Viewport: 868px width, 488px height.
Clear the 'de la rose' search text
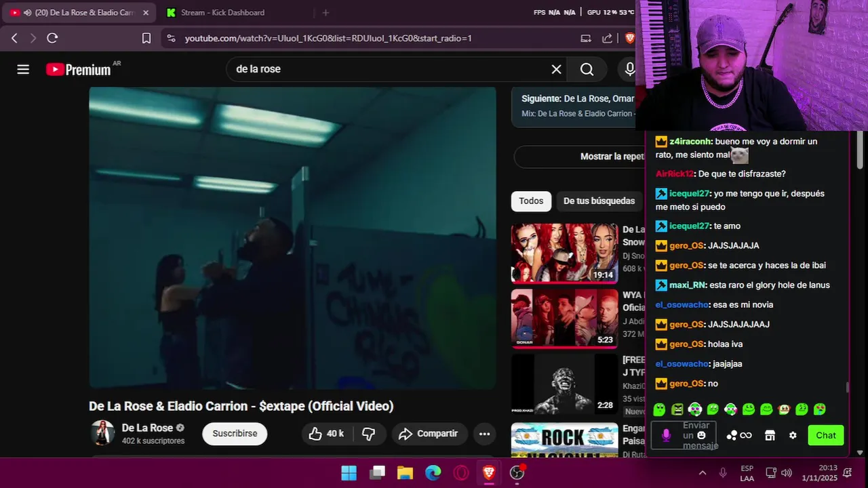coord(556,69)
